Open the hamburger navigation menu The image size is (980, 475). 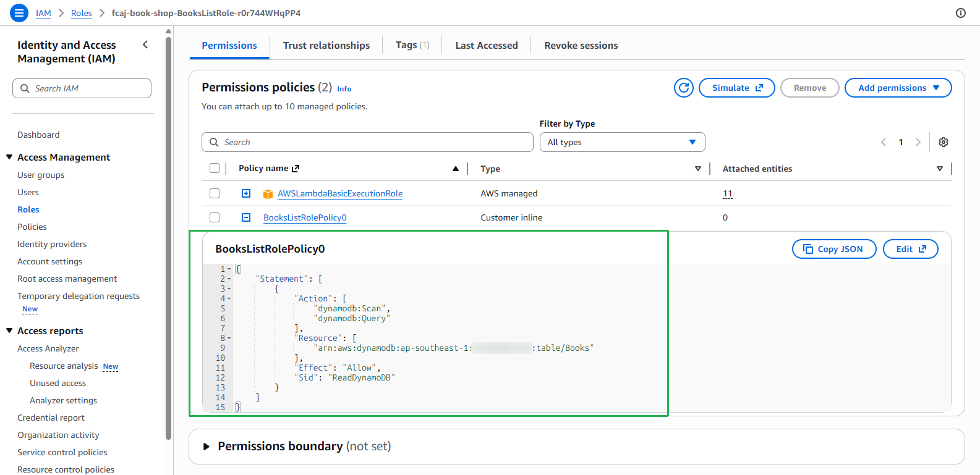click(x=19, y=12)
